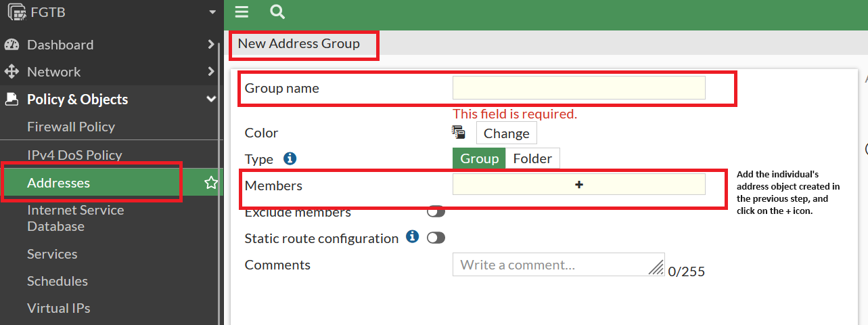Viewport: 868px width, 325px height.
Task: Select the Folder type option
Action: click(532, 158)
